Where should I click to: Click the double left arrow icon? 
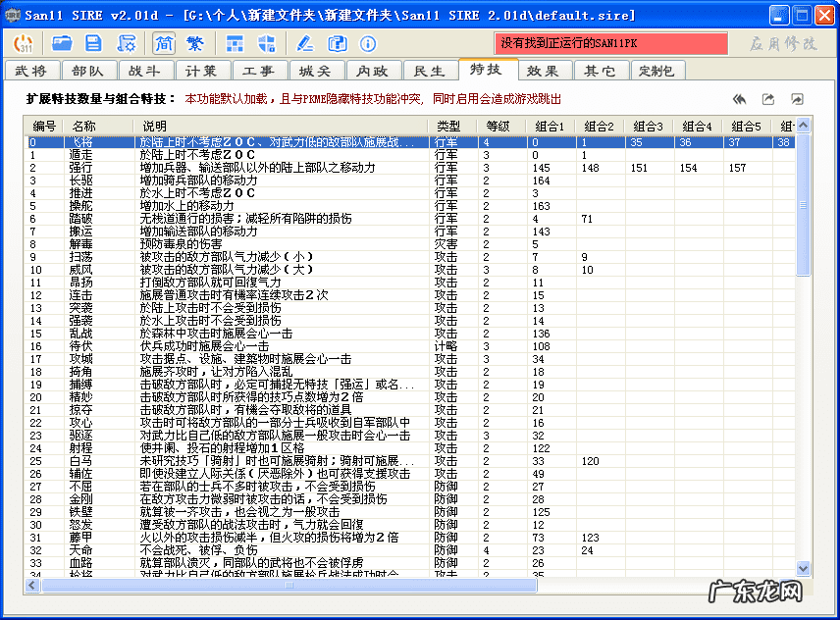[740, 99]
